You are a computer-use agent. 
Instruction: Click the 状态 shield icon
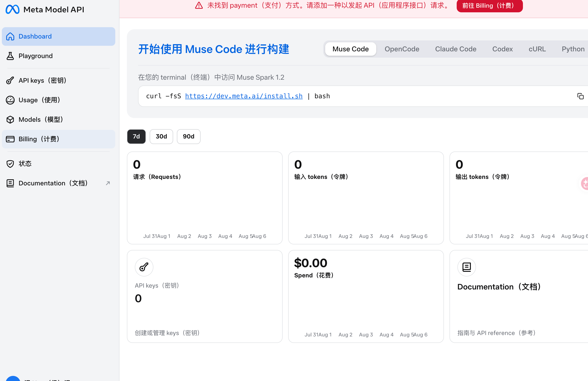coord(10,164)
